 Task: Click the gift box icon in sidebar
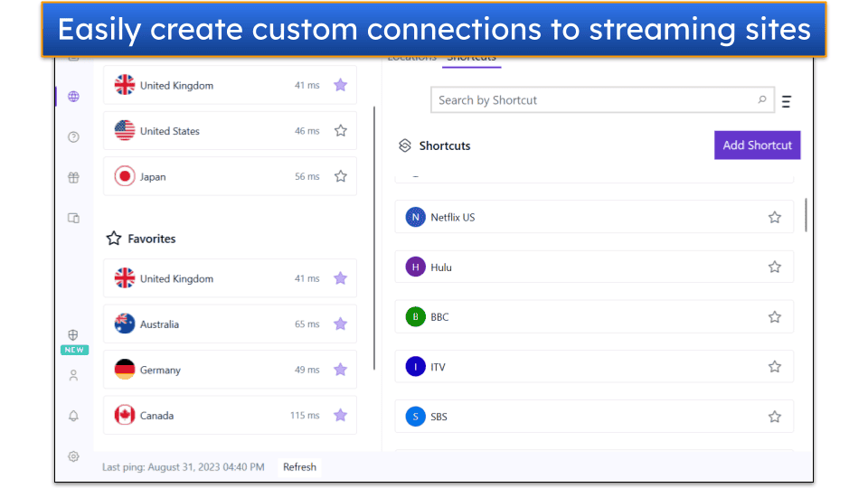coord(73,178)
